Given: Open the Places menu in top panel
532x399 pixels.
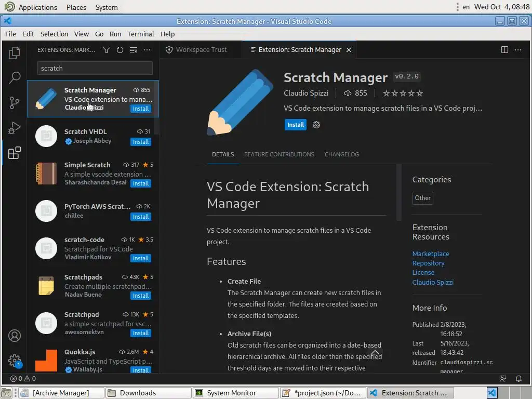Looking at the screenshot, I should 76,7.
